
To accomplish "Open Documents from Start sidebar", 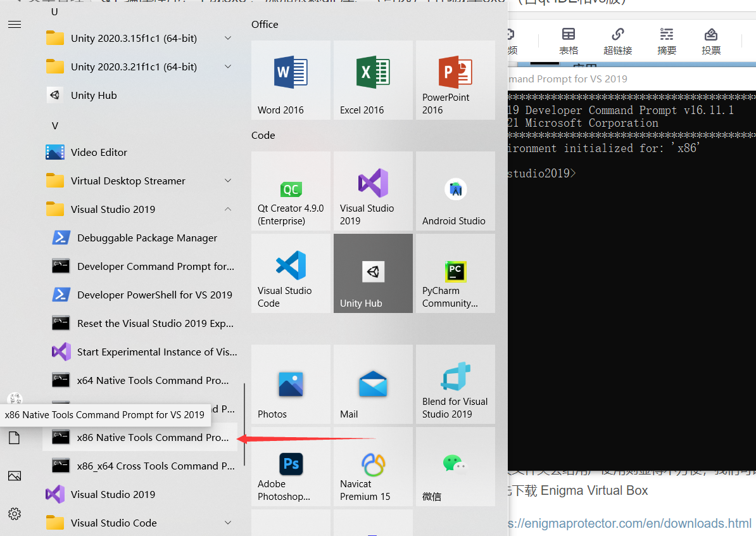I will pyautogui.click(x=15, y=438).
